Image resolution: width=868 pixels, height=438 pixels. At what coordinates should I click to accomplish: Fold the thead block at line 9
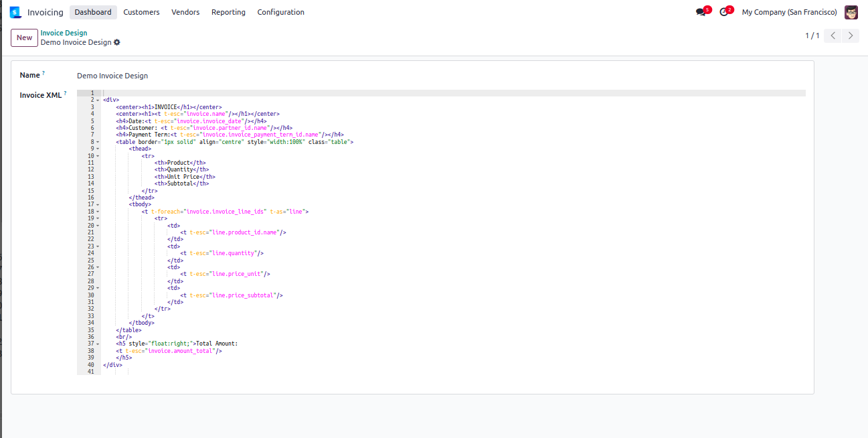(98, 149)
